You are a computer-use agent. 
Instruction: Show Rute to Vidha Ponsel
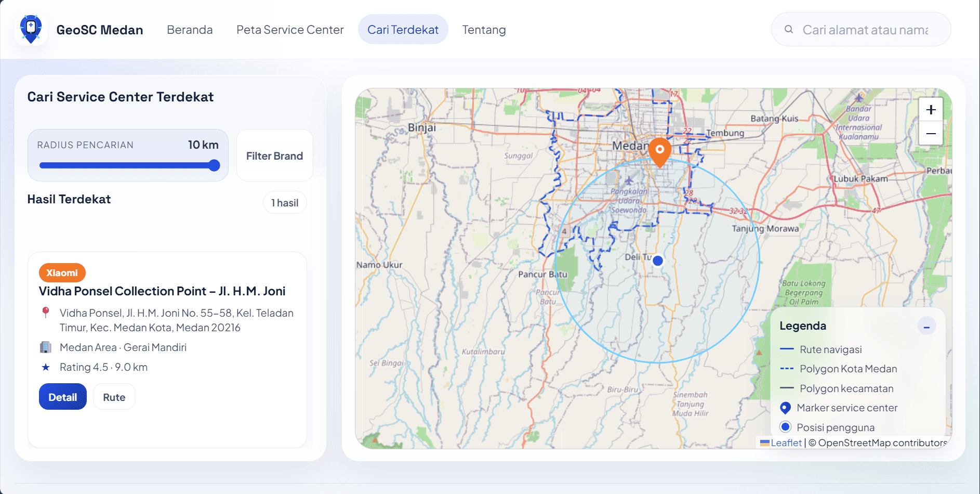point(114,397)
